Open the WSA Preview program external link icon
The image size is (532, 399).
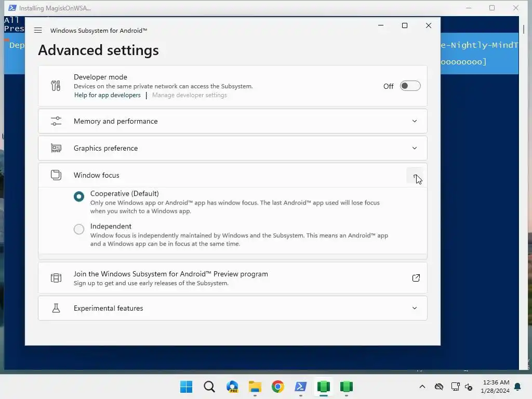[416, 278]
